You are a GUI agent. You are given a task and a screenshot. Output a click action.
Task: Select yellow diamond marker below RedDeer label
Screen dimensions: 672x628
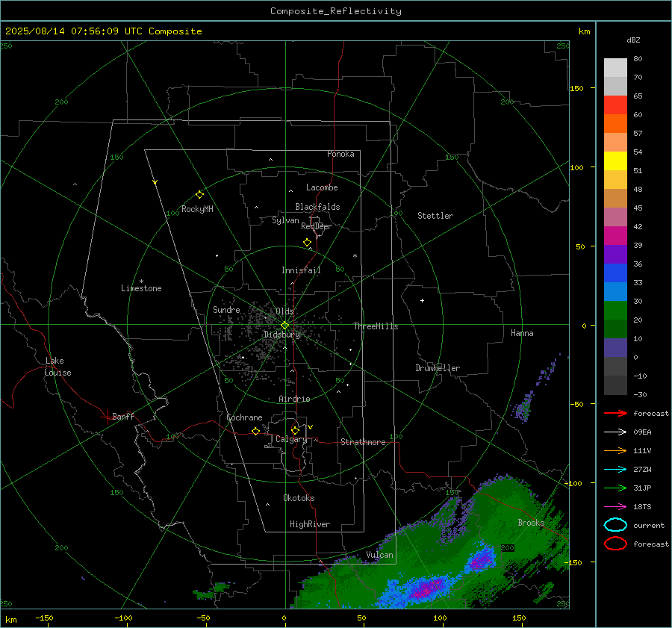308,243
